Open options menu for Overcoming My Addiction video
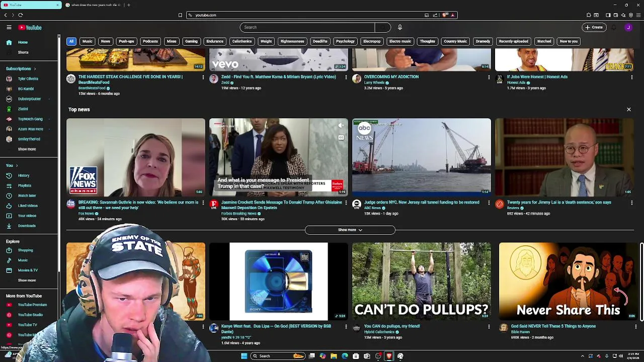 tap(489, 77)
